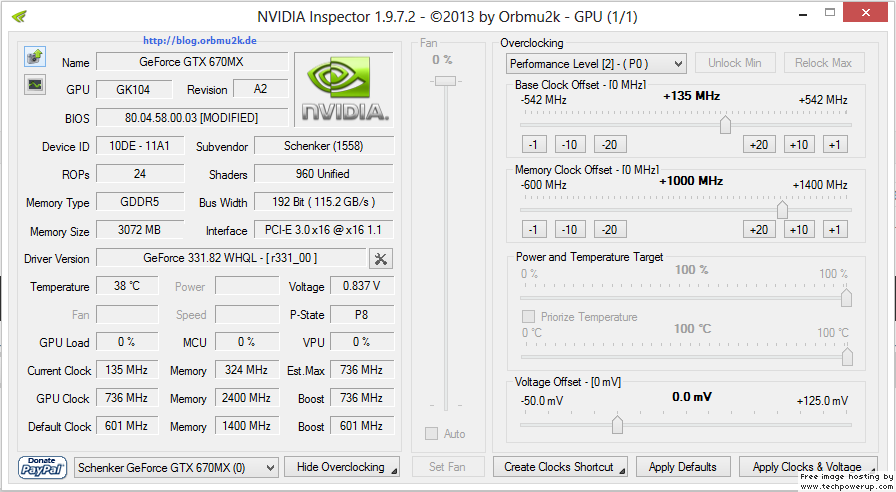Click the Set Fan button
Viewport: 896px width, 492px height.
click(x=447, y=467)
